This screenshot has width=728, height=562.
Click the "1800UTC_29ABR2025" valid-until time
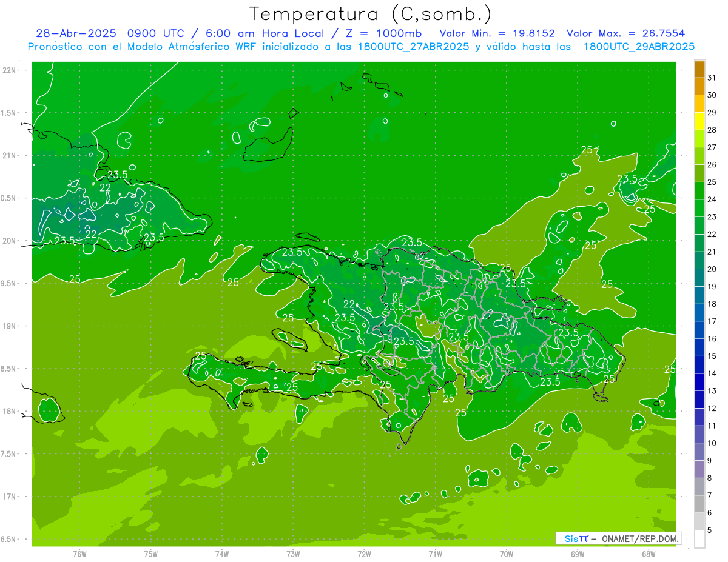[639, 46]
